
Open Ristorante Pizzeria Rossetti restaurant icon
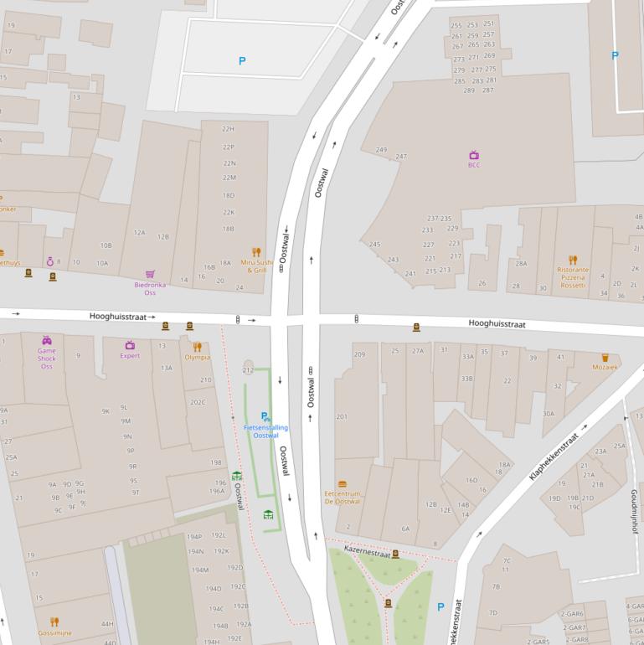[573, 261]
